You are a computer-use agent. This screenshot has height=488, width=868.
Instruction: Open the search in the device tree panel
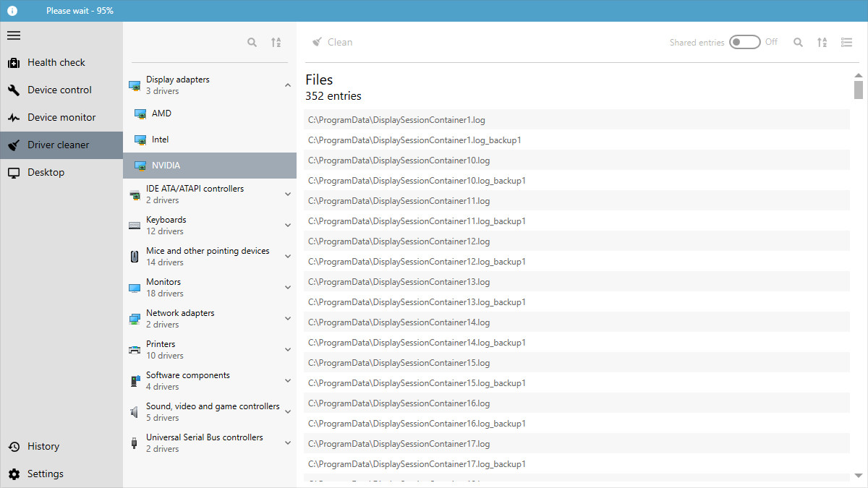click(x=252, y=42)
